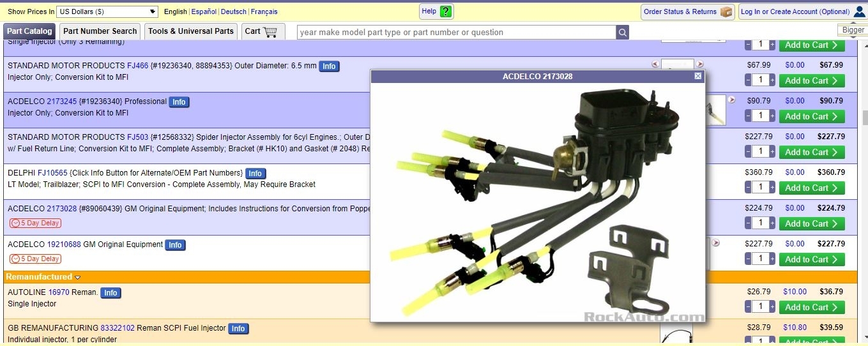
Task: Open Info for Standard Motor Products FJ466
Action: point(329,66)
